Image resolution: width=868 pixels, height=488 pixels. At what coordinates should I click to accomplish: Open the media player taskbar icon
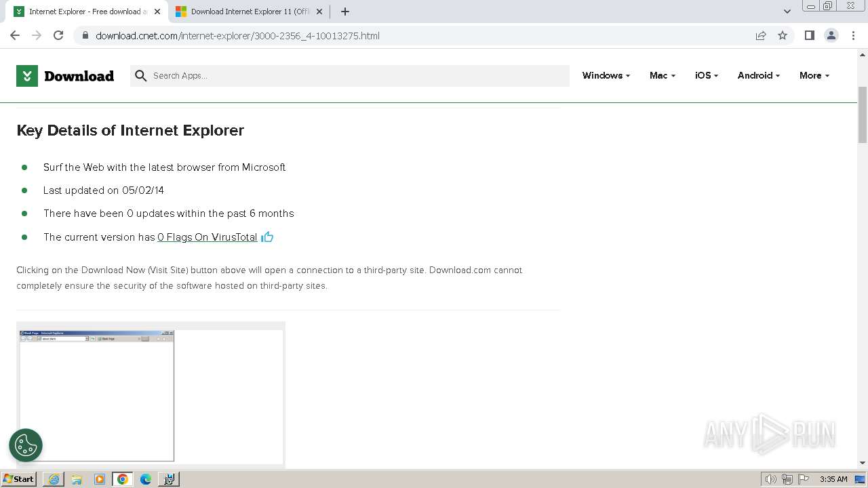pos(100,479)
